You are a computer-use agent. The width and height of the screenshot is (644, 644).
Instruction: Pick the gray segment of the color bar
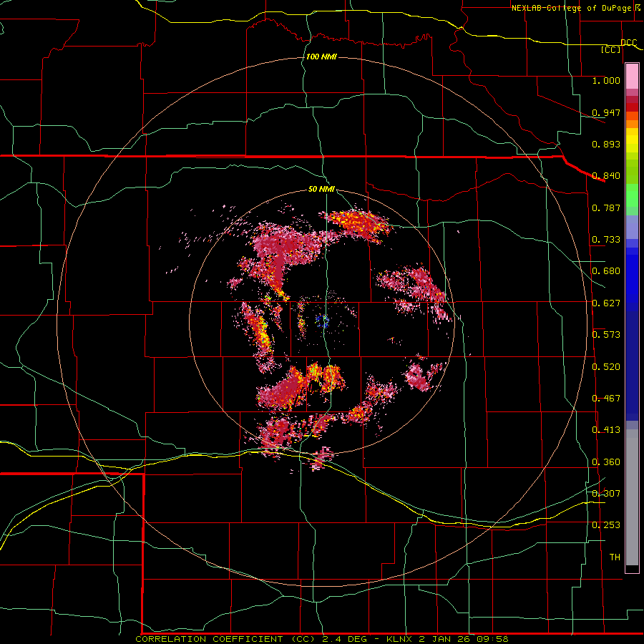click(632, 497)
